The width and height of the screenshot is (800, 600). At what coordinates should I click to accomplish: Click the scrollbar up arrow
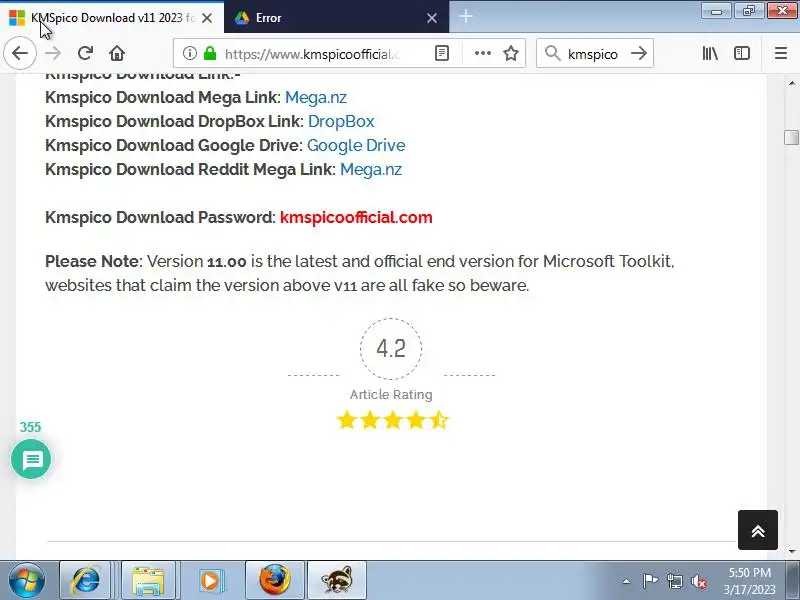791,83
